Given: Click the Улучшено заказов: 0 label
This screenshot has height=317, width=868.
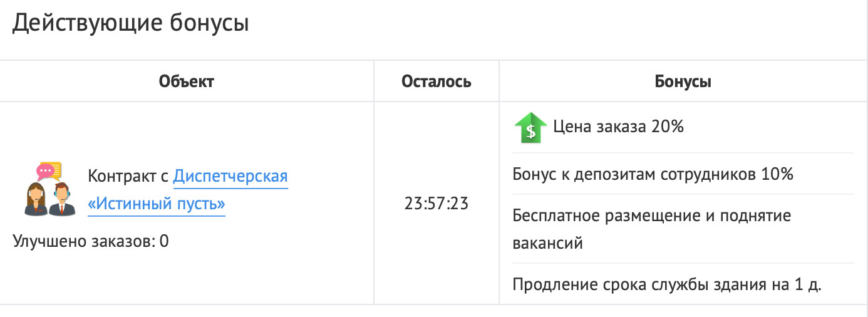Looking at the screenshot, I should pos(91,241).
